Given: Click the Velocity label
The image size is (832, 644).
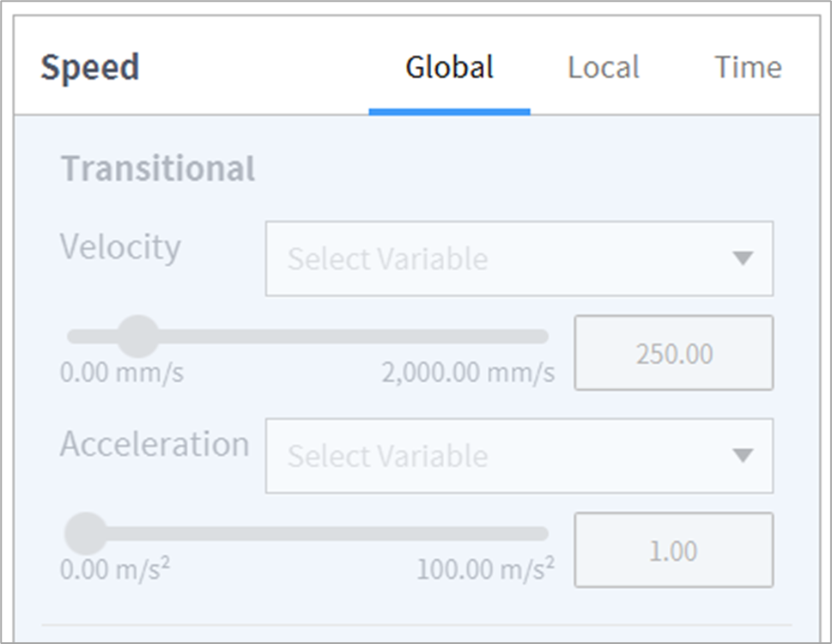Looking at the screenshot, I should [120, 247].
